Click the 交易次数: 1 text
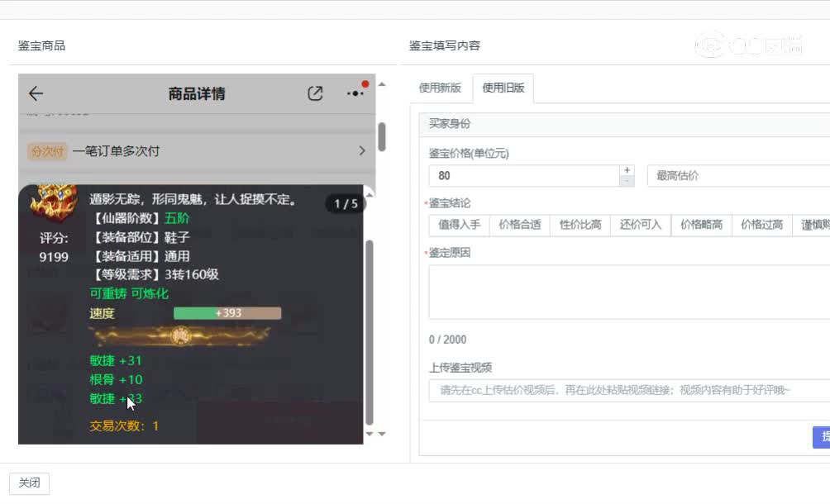 (124, 426)
